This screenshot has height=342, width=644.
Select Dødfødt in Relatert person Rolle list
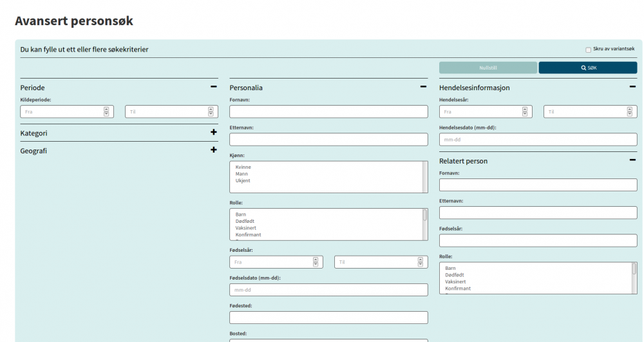[x=454, y=275]
